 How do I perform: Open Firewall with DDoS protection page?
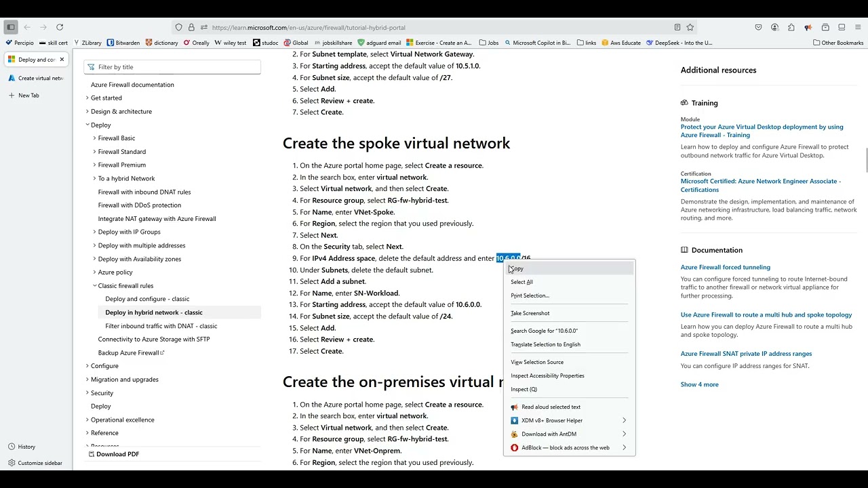tap(139, 205)
